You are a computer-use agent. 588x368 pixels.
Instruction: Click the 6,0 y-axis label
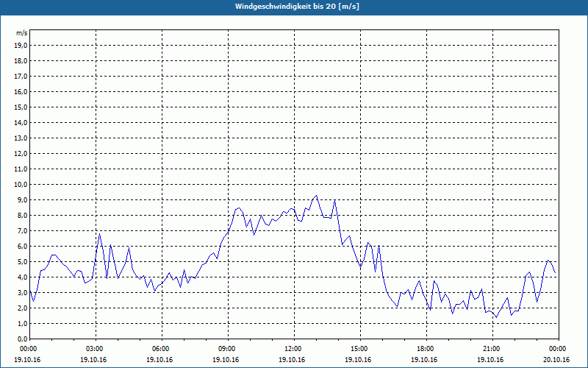[22, 247]
